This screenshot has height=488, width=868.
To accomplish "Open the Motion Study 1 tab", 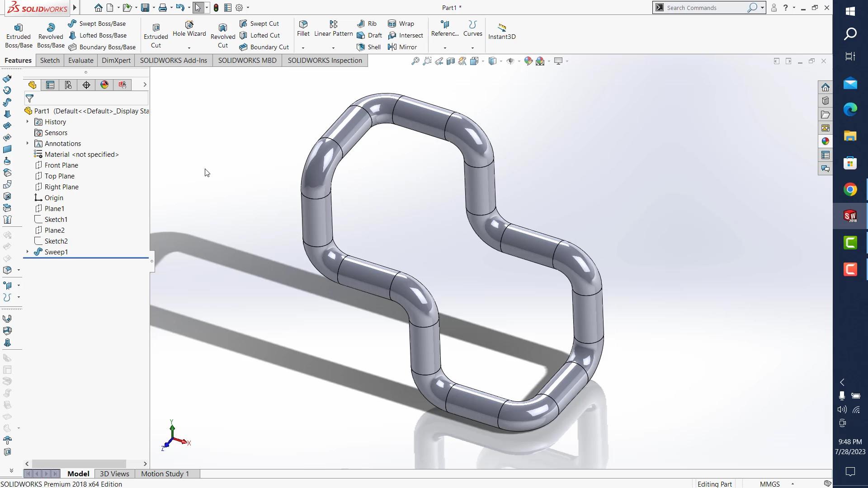I will point(165,474).
